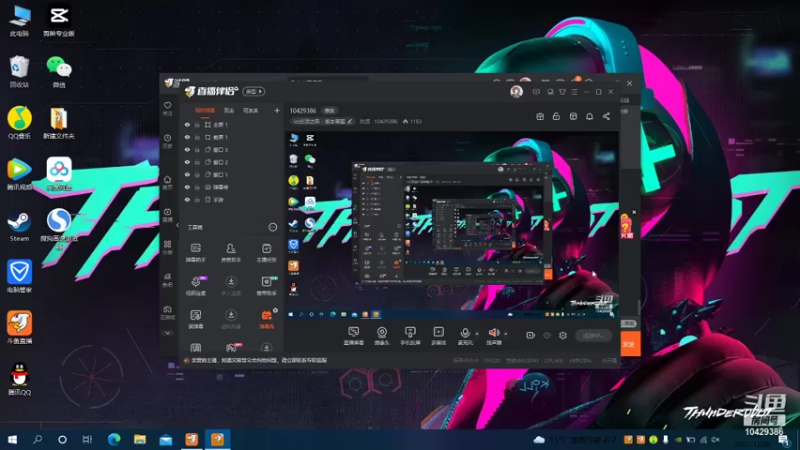Toggle visibility eye of 窗口 1 source

(x=187, y=174)
